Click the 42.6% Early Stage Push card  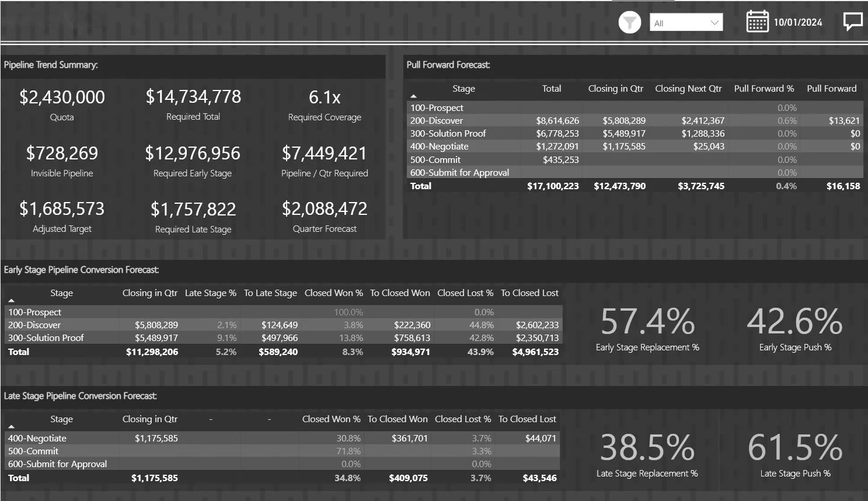[795, 329]
